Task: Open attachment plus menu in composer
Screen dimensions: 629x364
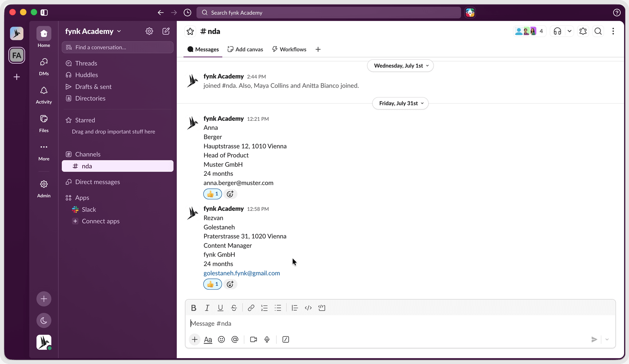Action: tap(194, 339)
